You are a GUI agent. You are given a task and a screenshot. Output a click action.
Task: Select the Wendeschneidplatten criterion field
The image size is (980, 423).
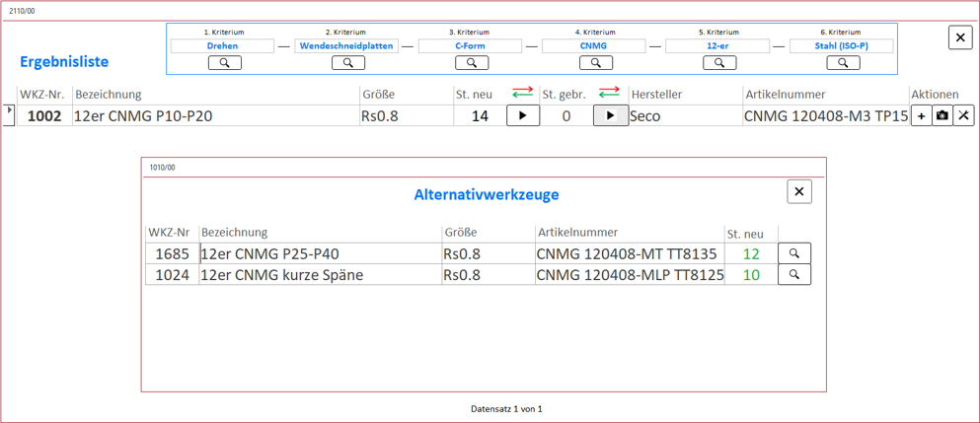tap(346, 46)
